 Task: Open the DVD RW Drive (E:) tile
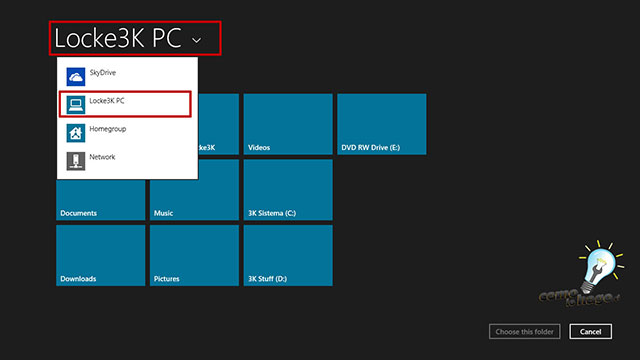point(382,124)
